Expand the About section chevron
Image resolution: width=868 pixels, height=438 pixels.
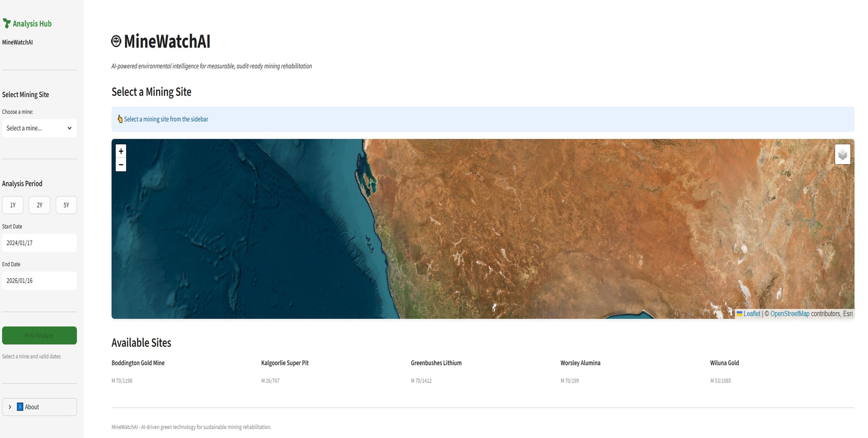tap(10, 407)
